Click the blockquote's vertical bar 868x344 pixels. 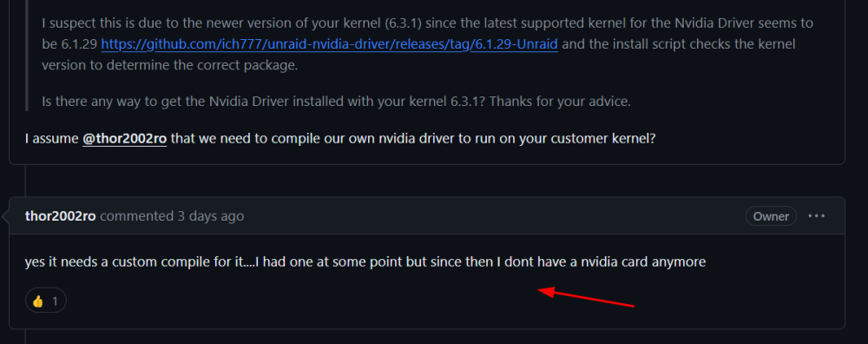[27, 56]
